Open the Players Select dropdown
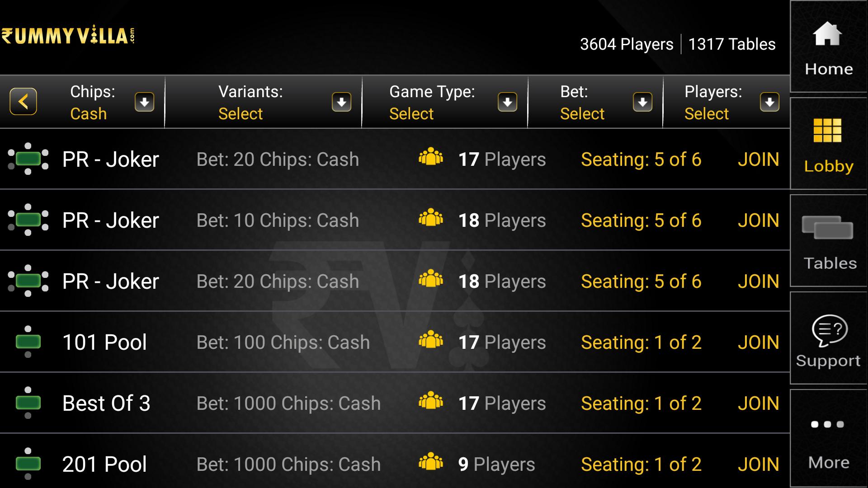This screenshot has width=868, height=488. 769,102
